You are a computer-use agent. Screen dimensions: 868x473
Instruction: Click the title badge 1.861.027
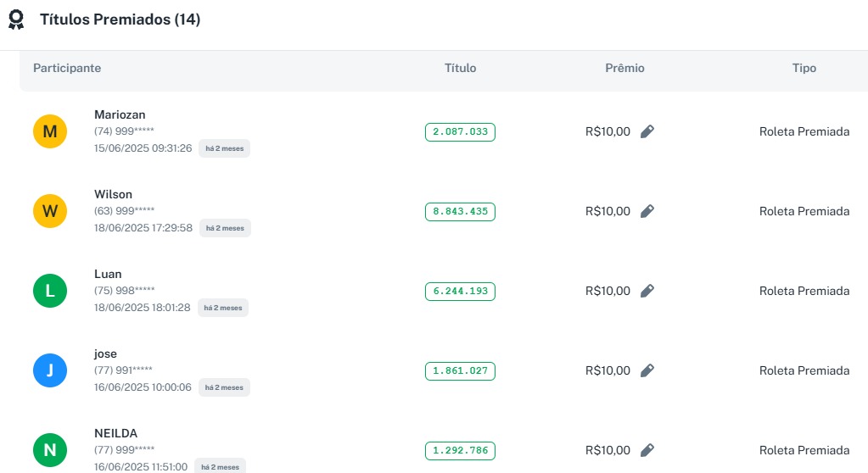tap(460, 370)
